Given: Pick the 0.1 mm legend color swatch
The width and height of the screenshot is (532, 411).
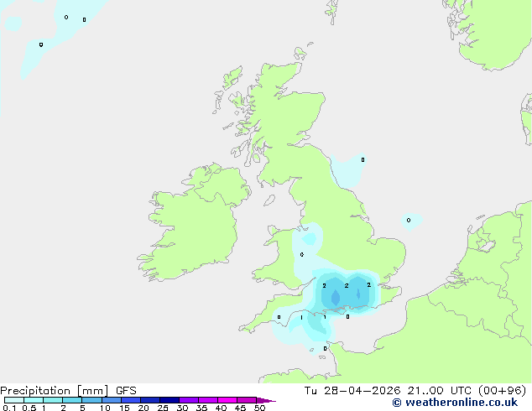Looking at the screenshot, I should [14, 400].
